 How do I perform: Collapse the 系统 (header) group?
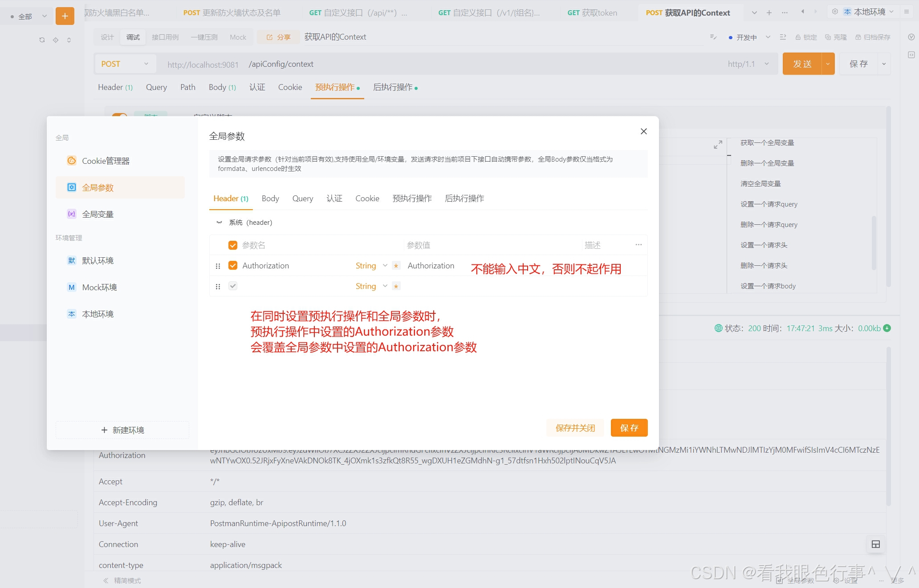[219, 222]
